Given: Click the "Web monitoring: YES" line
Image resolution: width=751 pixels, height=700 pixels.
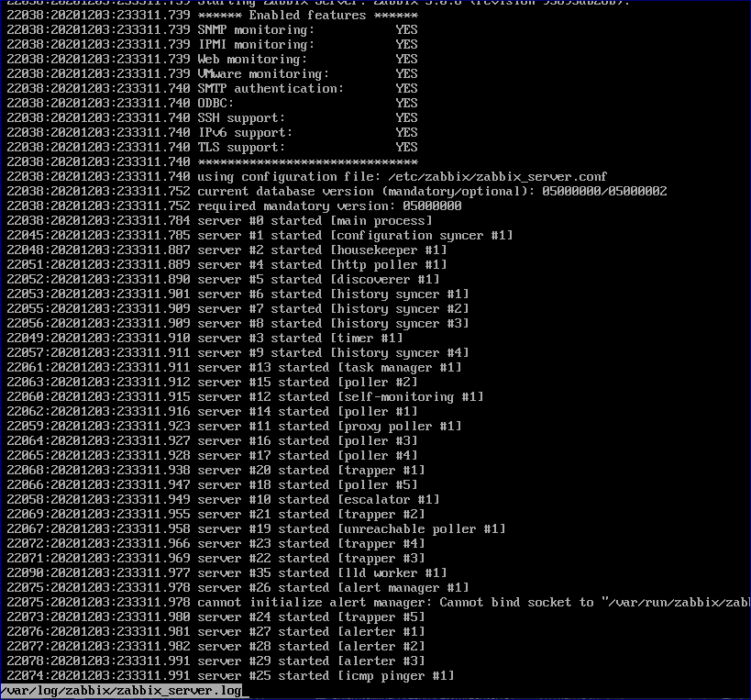Looking at the screenshot, I should [212, 60].
